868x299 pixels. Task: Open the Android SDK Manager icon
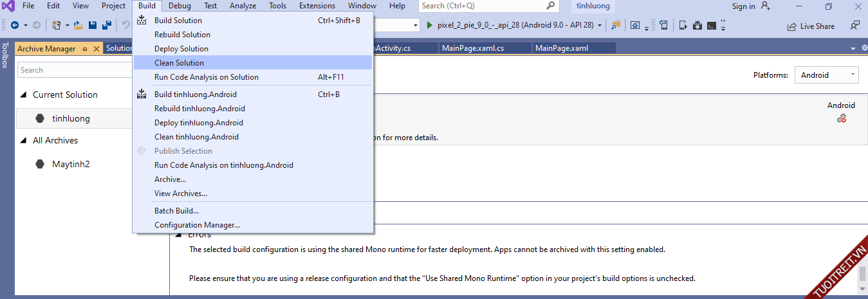tap(698, 26)
